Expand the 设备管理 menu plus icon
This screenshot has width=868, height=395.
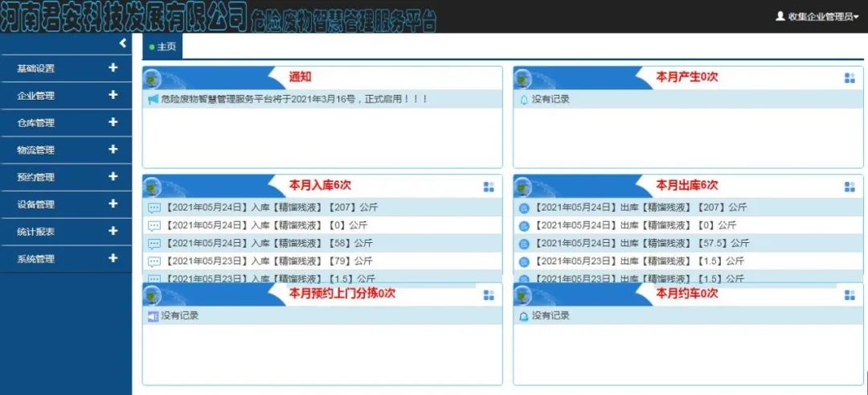point(113,204)
